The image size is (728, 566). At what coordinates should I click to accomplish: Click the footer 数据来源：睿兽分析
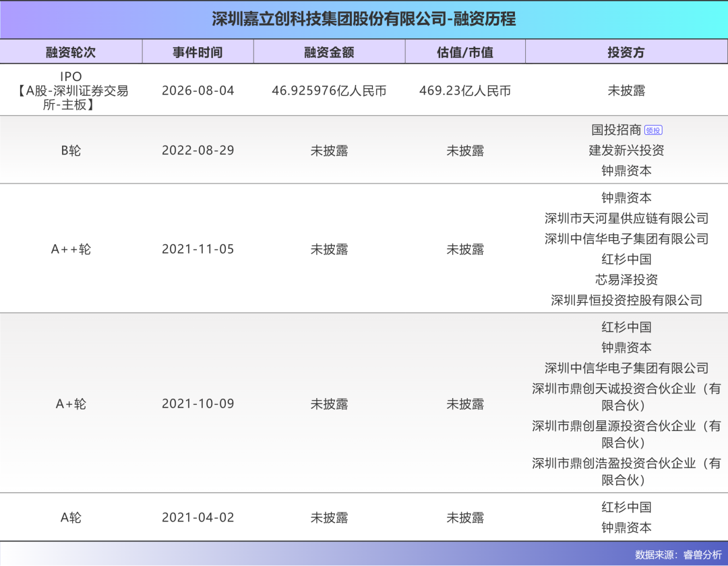click(x=678, y=555)
